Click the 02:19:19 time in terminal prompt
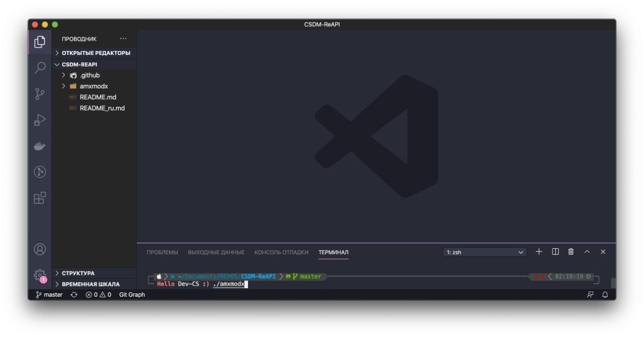The width and height of the screenshot is (644, 337). point(569,277)
